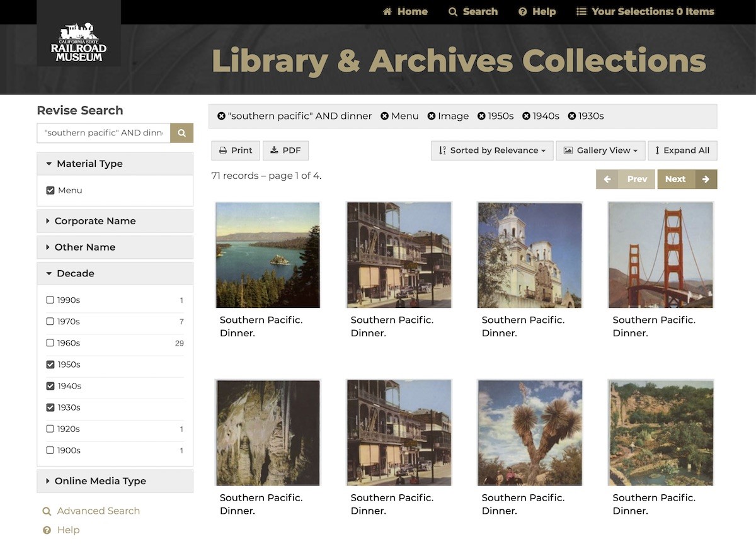Uncheck the 1930s decade checkbox

point(50,407)
